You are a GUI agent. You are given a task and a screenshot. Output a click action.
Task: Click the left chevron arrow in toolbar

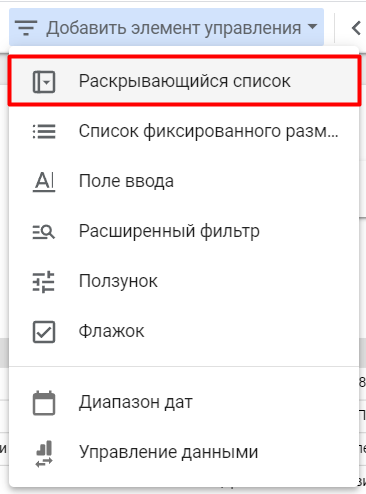356,28
